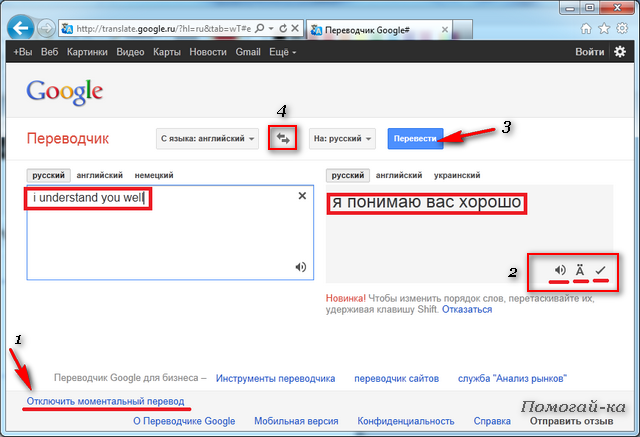The image size is (640, 437).
Task: Open Справка link
Action: (x=492, y=421)
